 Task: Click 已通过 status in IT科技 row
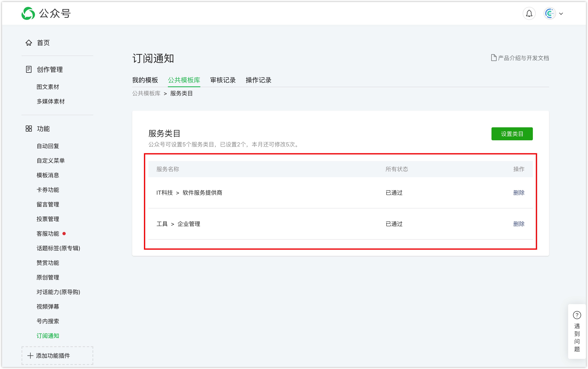tap(394, 193)
